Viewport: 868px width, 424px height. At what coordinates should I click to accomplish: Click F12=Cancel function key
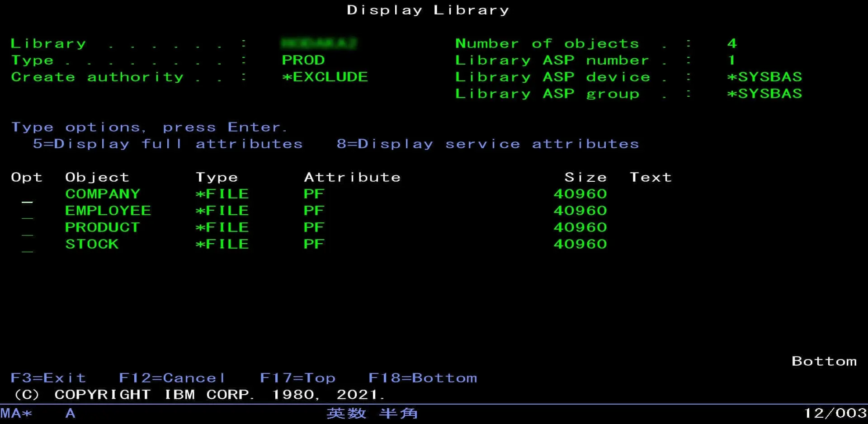[172, 378]
